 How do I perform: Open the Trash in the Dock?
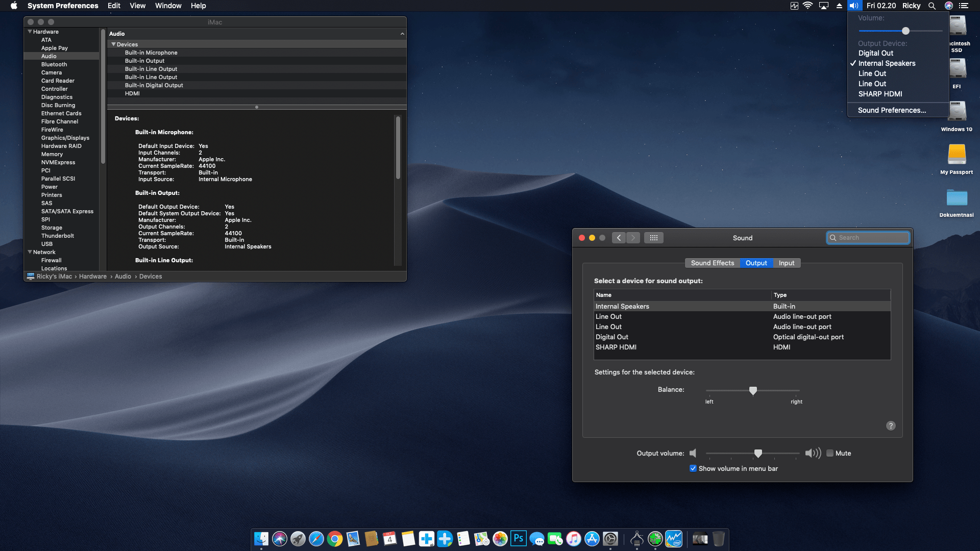(x=719, y=539)
